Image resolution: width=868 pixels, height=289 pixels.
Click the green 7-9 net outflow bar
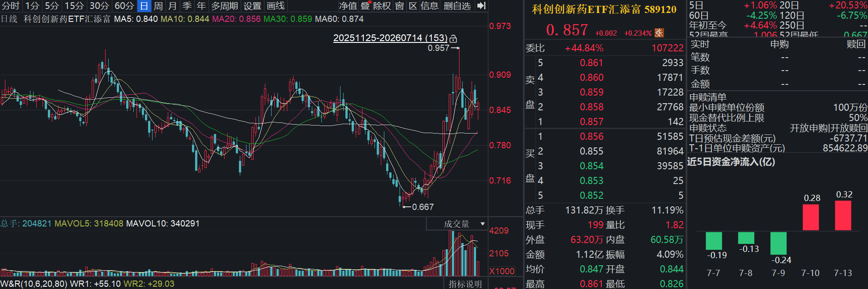pyautogui.click(x=779, y=243)
